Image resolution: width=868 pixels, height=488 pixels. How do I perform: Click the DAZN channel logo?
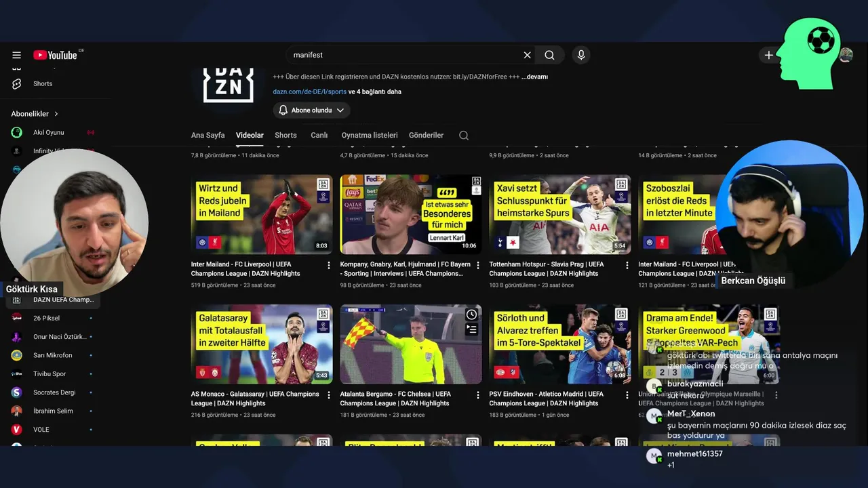coord(229,84)
